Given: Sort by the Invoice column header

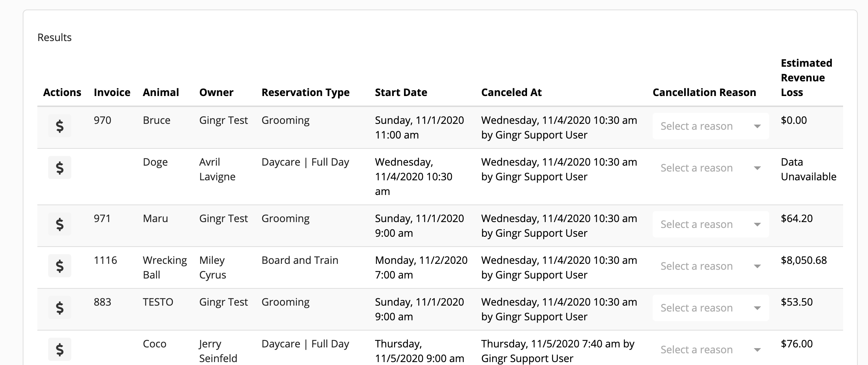Looking at the screenshot, I should pos(112,92).
